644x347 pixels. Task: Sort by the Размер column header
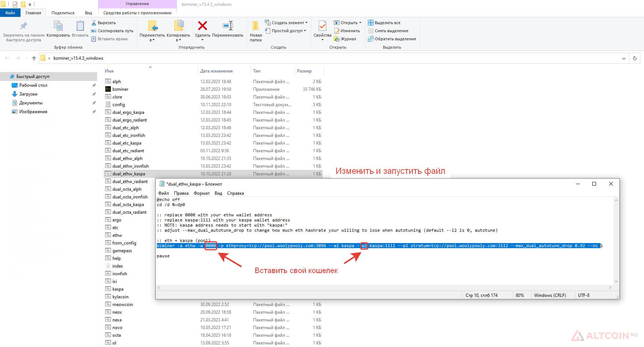304,71
